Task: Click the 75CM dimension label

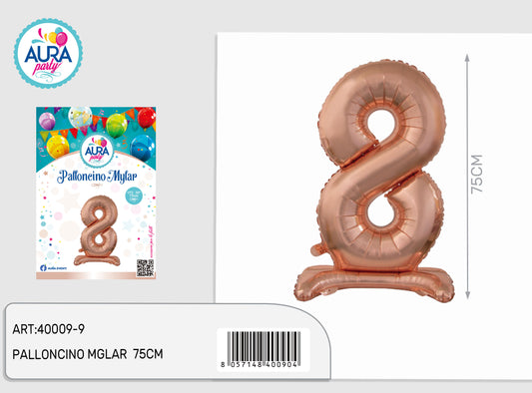Action: pyautogui.click(x=477, y=174)
